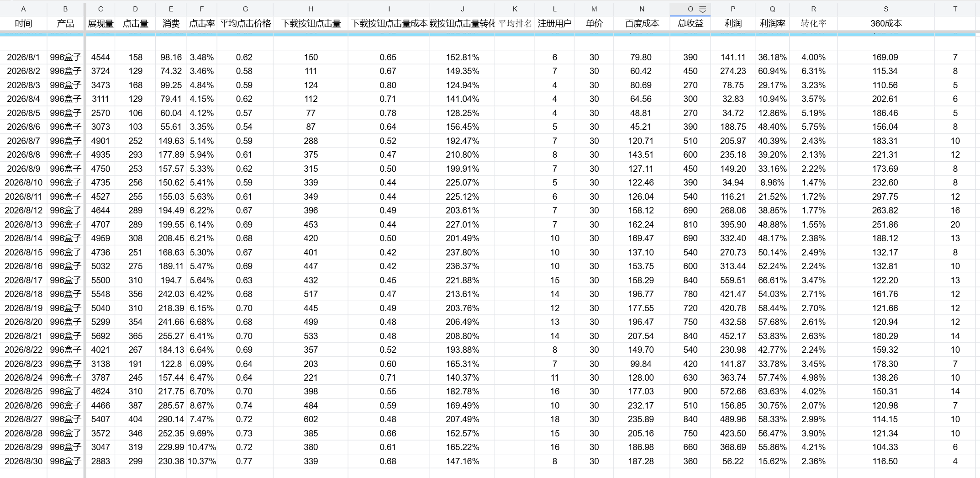Screen dimensions: 980x478
Task: Select click rate 10.47%
Action: click(201, 447)
